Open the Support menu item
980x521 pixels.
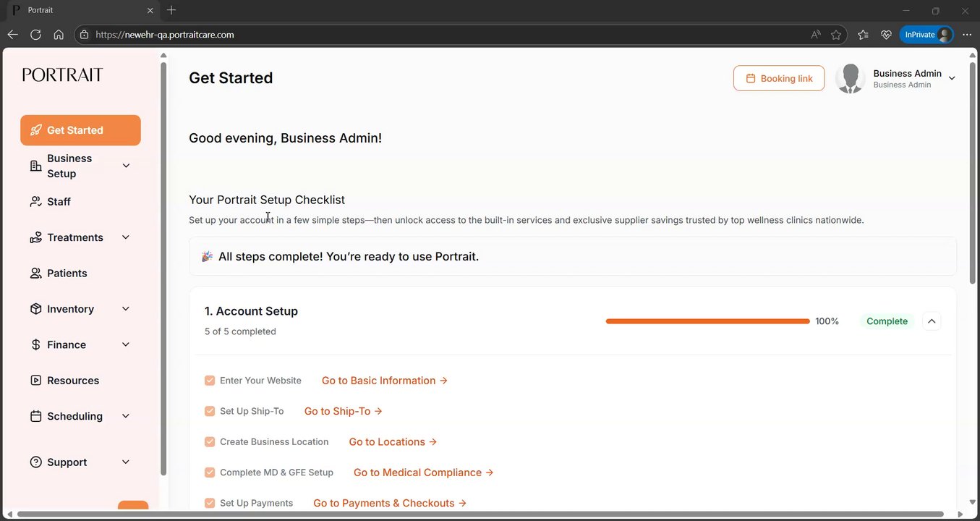point(67,462)
